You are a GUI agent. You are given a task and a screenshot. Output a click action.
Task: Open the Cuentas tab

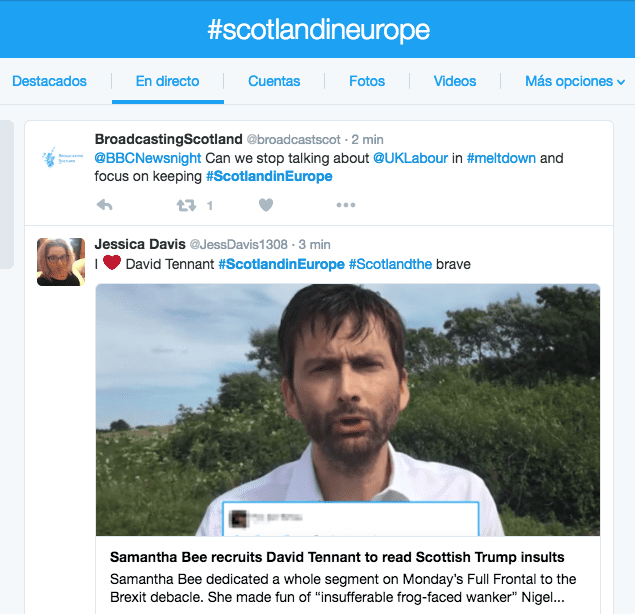274,81
